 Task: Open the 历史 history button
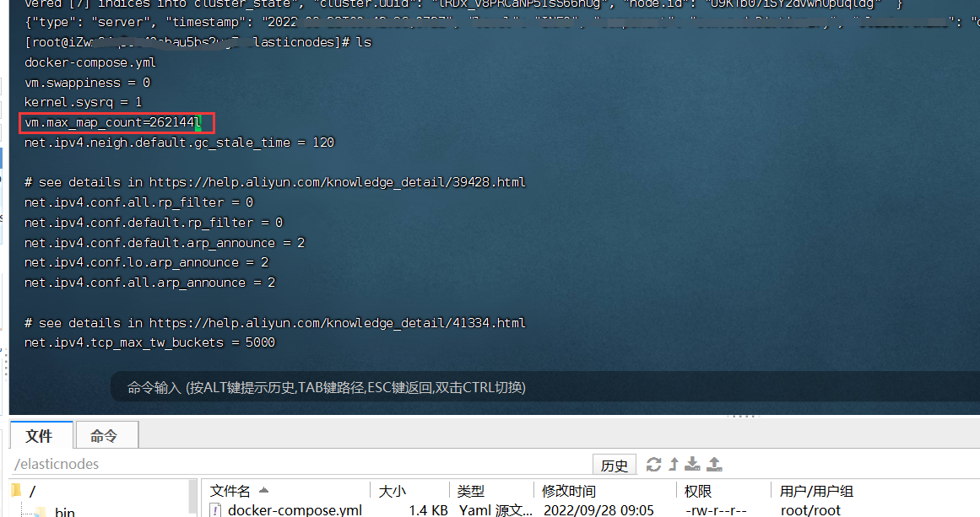point(614,466)
